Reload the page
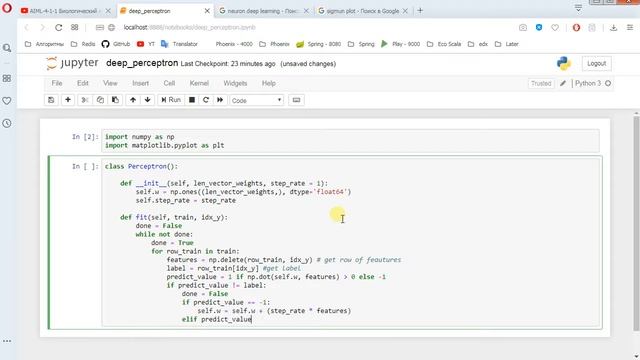The width and height of the screenshot is (640, 360). (58, 27)
